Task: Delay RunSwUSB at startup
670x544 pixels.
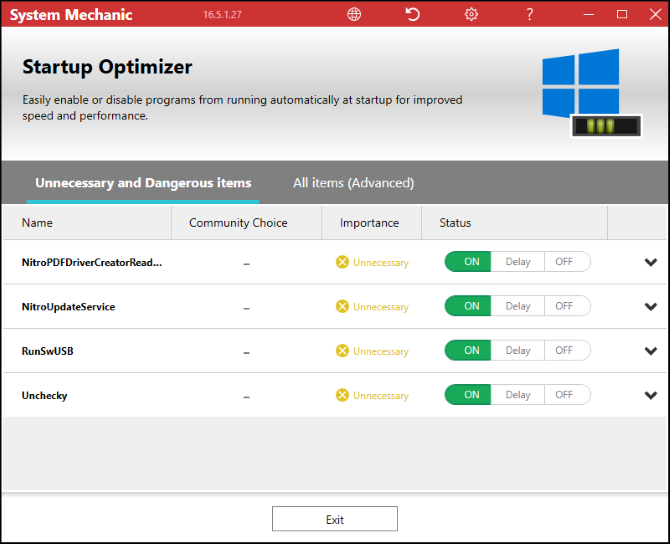Action: coord(518,350)
